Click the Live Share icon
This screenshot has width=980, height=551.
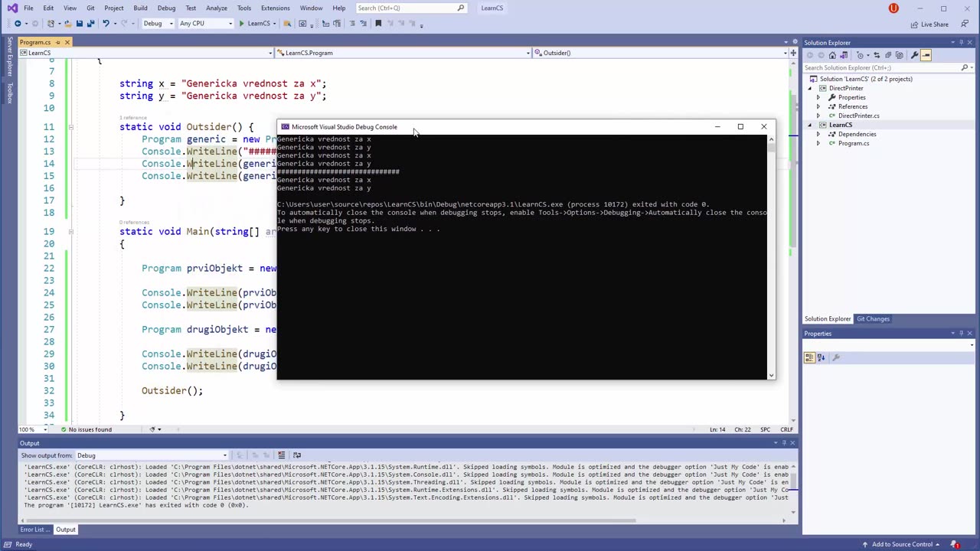tap(914, 24)
